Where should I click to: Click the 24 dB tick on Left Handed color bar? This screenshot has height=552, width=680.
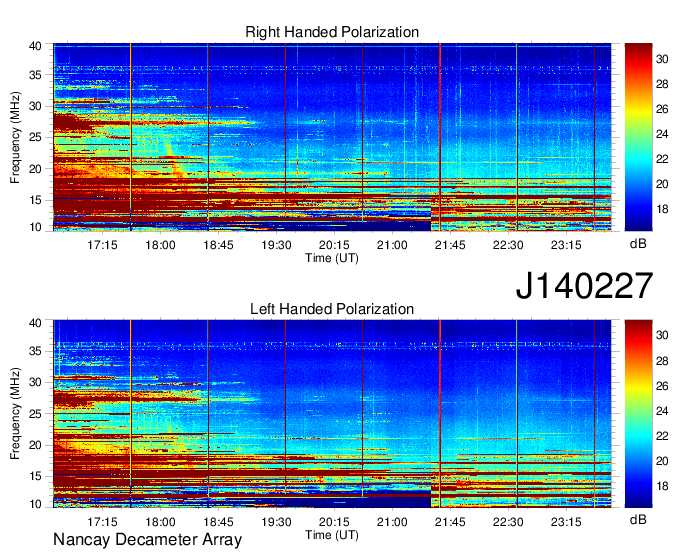[662, 411]
